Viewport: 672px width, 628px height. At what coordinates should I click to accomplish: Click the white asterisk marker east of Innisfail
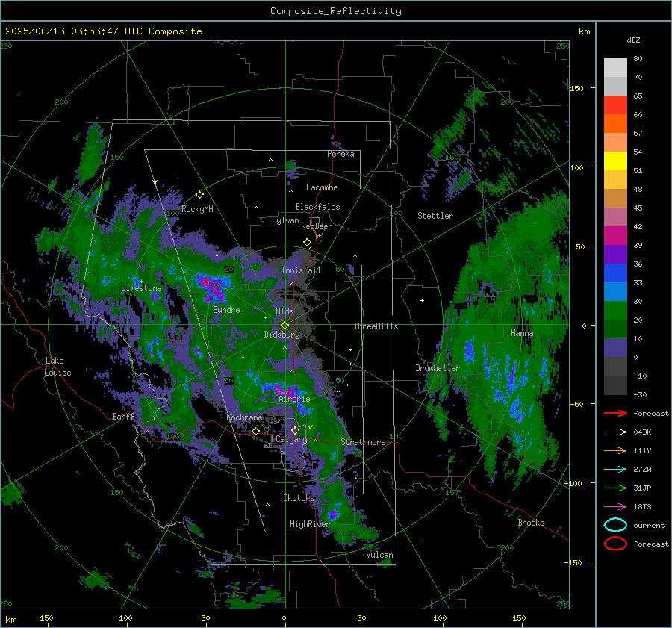(355, 256)
